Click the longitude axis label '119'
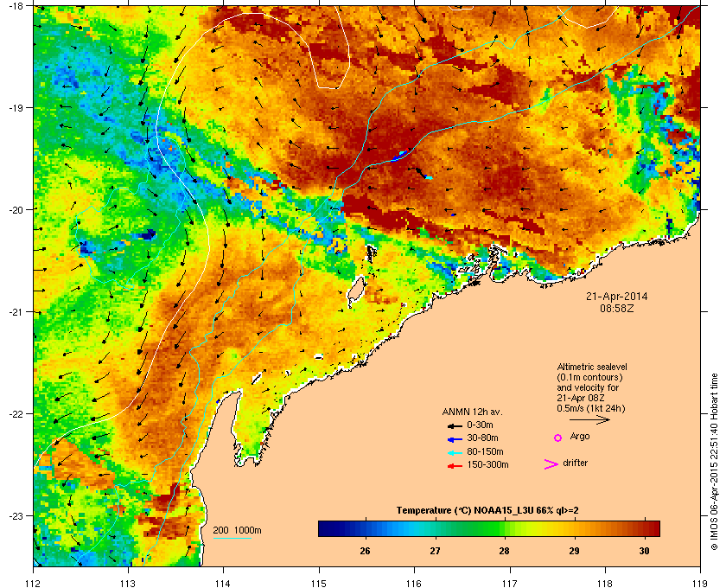This screenshot has width=726, height=588. [x=700, y=583]
